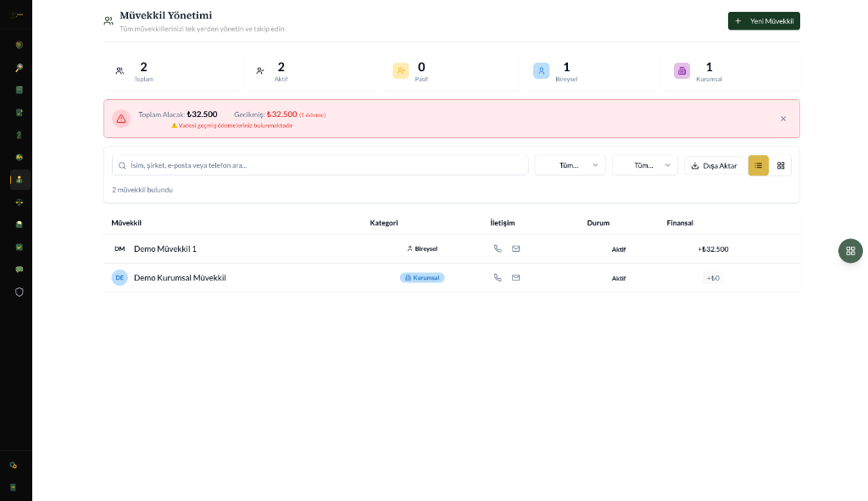Click the scales of justice sidebar icon
The image size is (868, 501).
pos(19,203)
